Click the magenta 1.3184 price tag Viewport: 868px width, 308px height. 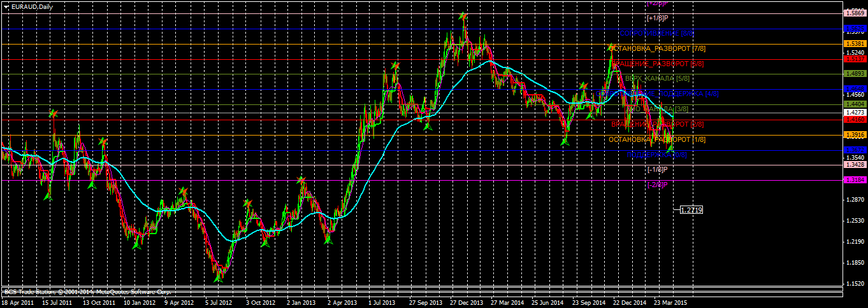click(x=855, y=180)
